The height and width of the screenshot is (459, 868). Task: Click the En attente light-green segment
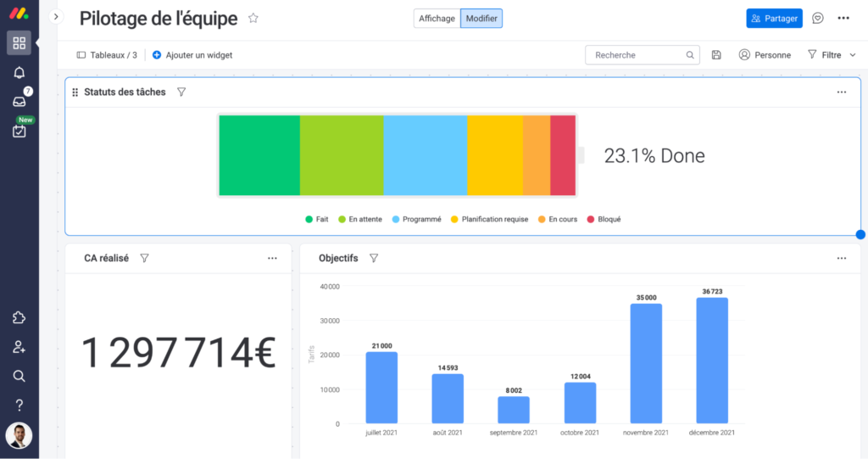tap(342, 155)
